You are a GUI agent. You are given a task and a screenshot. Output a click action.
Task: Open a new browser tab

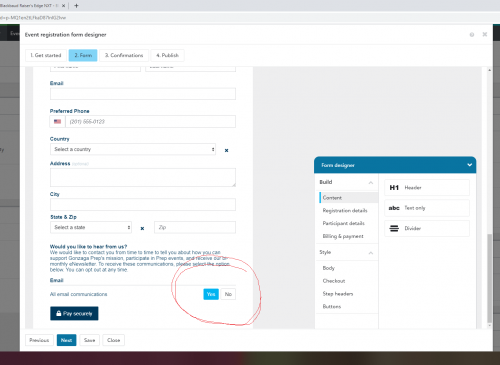tap(76, 6)
